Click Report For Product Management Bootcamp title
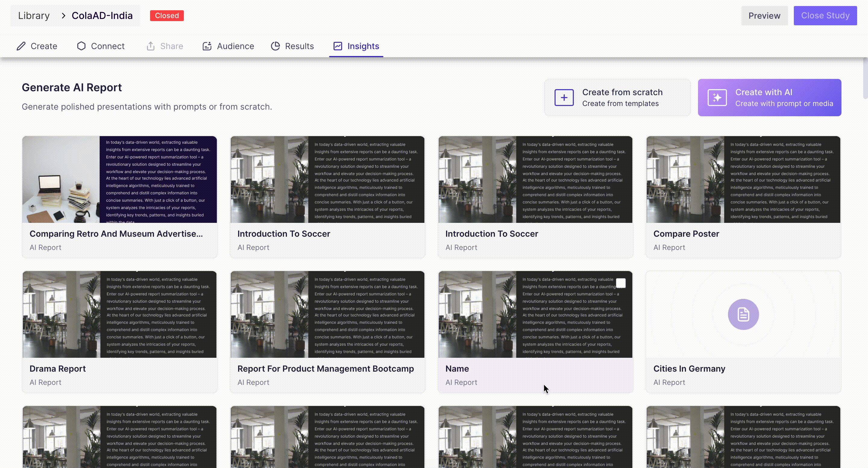 click(325, 369)
